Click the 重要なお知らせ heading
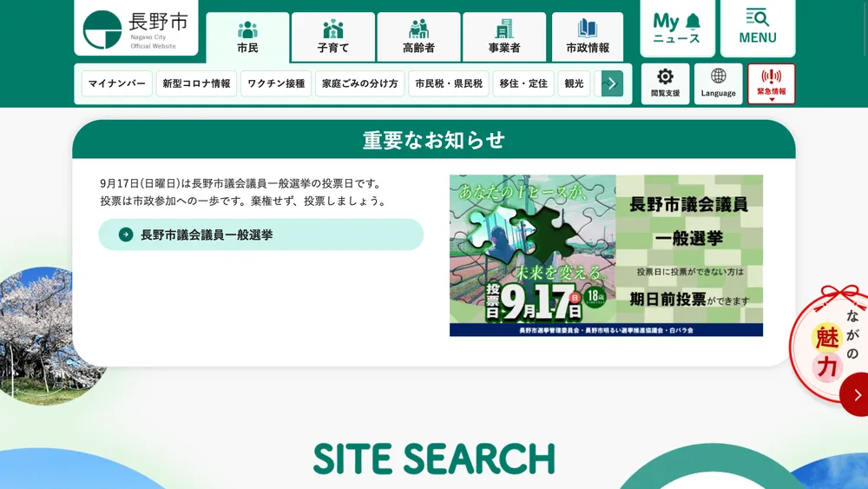 point(434,140)
